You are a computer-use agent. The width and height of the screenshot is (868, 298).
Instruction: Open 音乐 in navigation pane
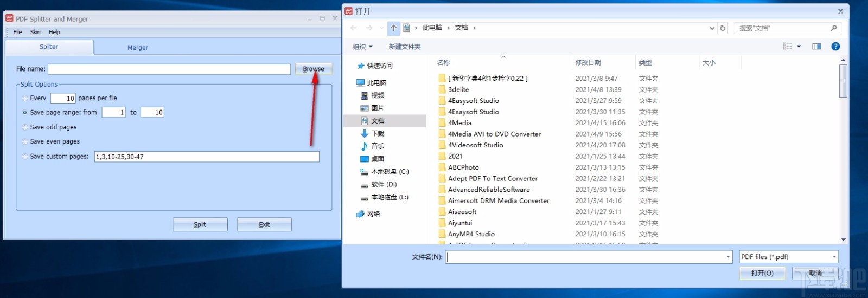point(378,146)
